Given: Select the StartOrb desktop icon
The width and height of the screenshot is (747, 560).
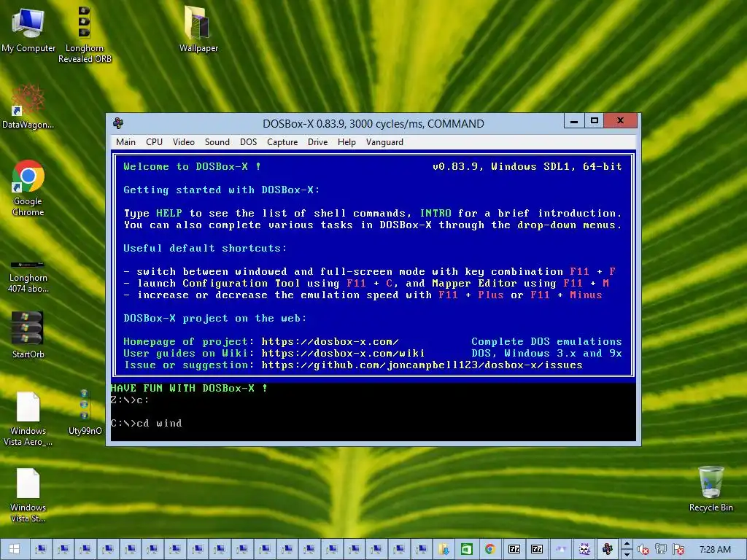Looking at the screenshot, I should click(x=28, y=335).
